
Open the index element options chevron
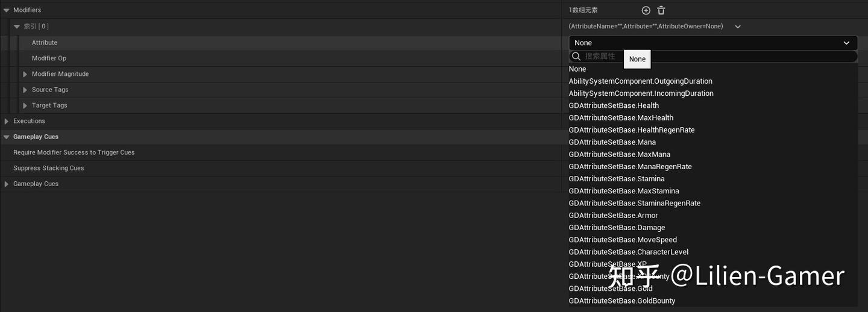click(x=738, y=27)
